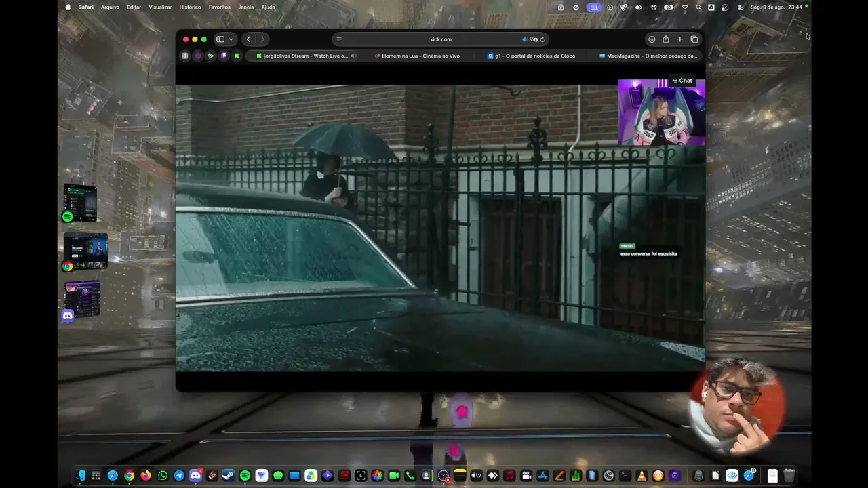Screen dimensions: 868x488
Task: Open VLC from the Dock
Action: (x=642, y=476)
